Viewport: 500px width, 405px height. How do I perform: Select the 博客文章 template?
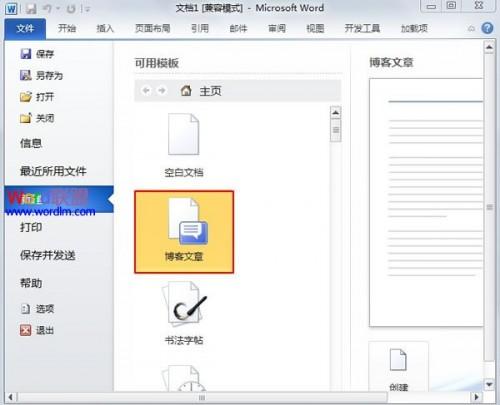(184, 232)
